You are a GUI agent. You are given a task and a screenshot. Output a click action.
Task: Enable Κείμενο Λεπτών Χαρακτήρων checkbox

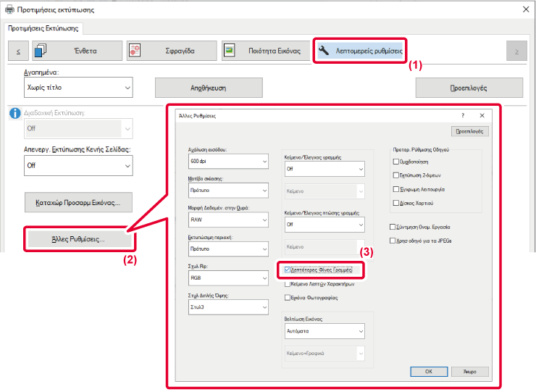(x=288, y=284)
